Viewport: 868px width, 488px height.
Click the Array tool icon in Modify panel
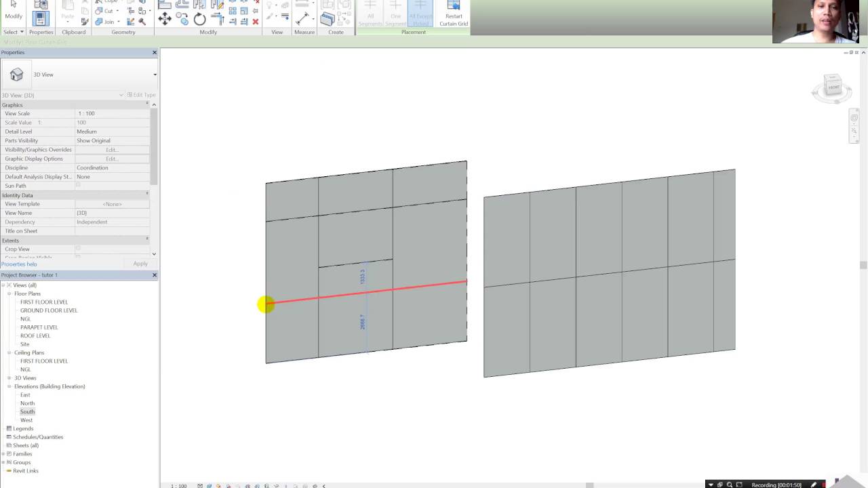233,11
